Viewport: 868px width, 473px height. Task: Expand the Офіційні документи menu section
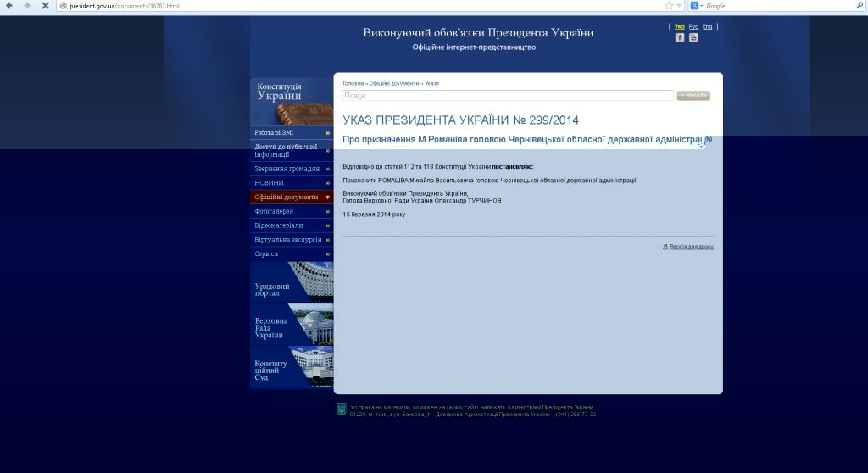click(x=291, y=197)
